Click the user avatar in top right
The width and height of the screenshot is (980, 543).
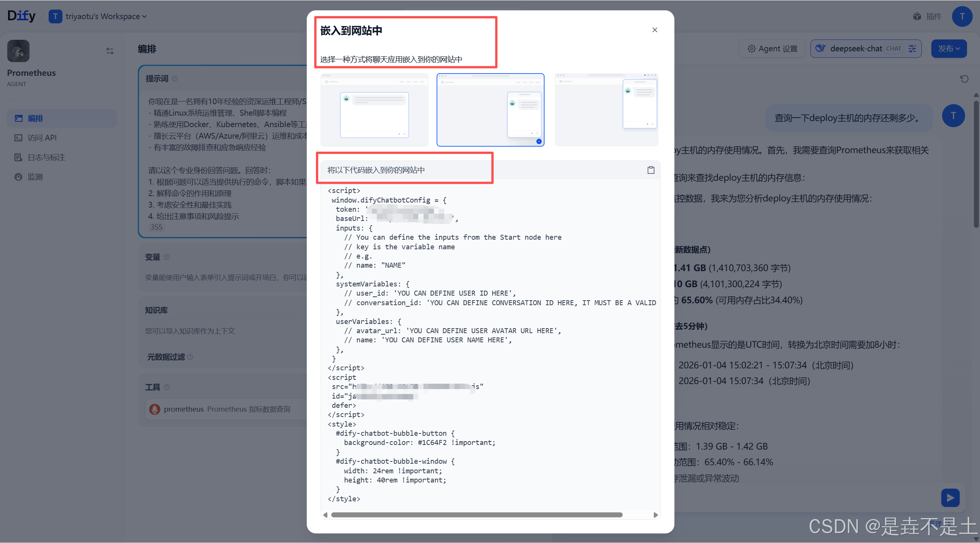962,16
